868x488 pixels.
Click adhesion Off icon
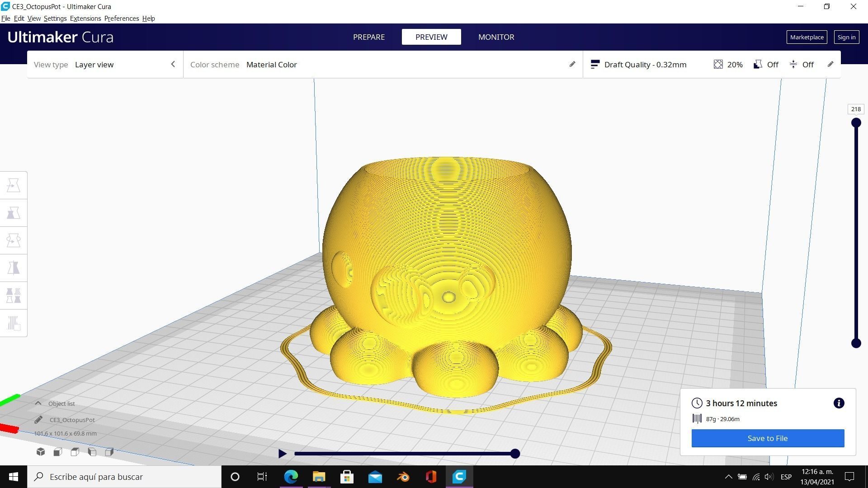(793, 64)
